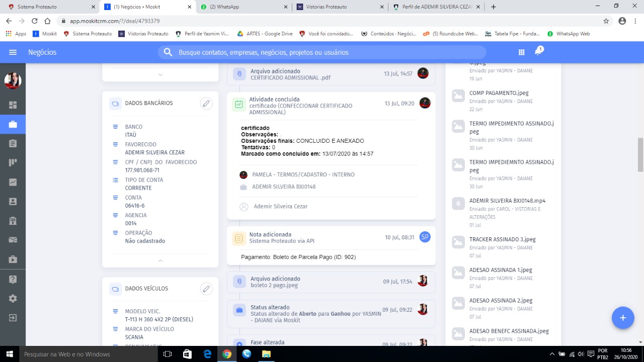644x362 pixels.
Task: Expand the section above Dados Bancários
Action: pyautogui.click(x=160, y=74)
